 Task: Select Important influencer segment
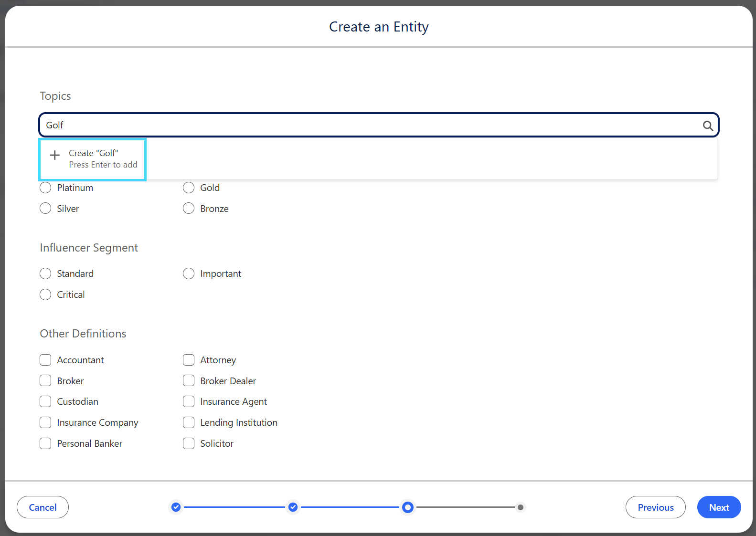click(189, 273)
